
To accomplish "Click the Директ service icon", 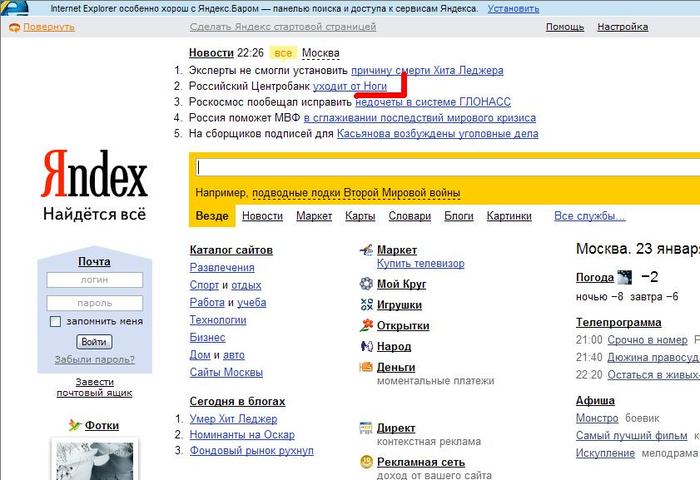I will tap(366, 428).
